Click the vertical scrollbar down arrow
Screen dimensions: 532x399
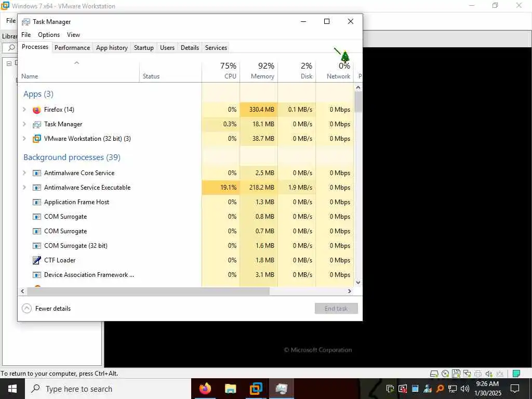(358, 282)
